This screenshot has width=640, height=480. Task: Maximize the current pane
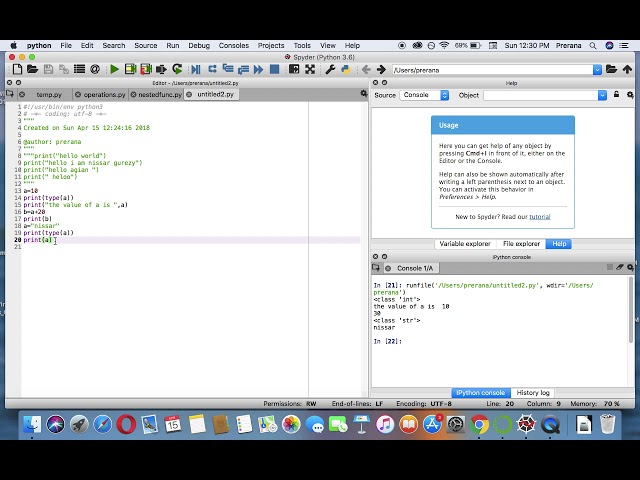click(x=294, y=69)
